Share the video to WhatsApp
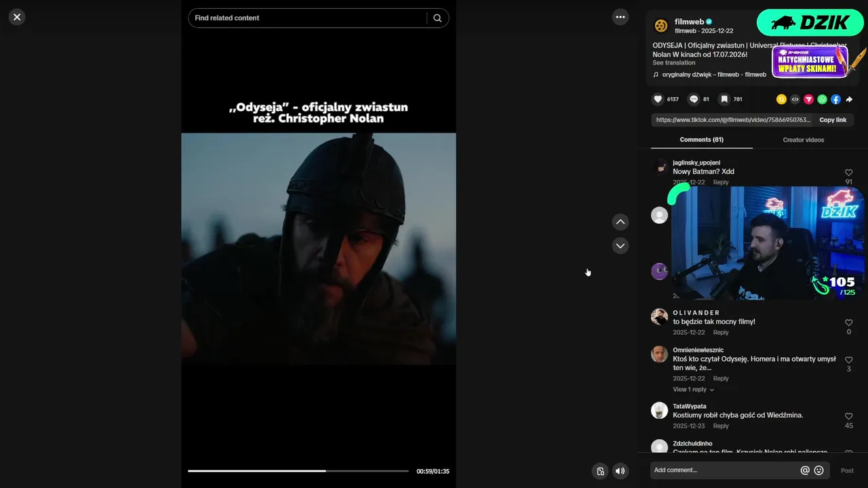 (x=822, y=99)
